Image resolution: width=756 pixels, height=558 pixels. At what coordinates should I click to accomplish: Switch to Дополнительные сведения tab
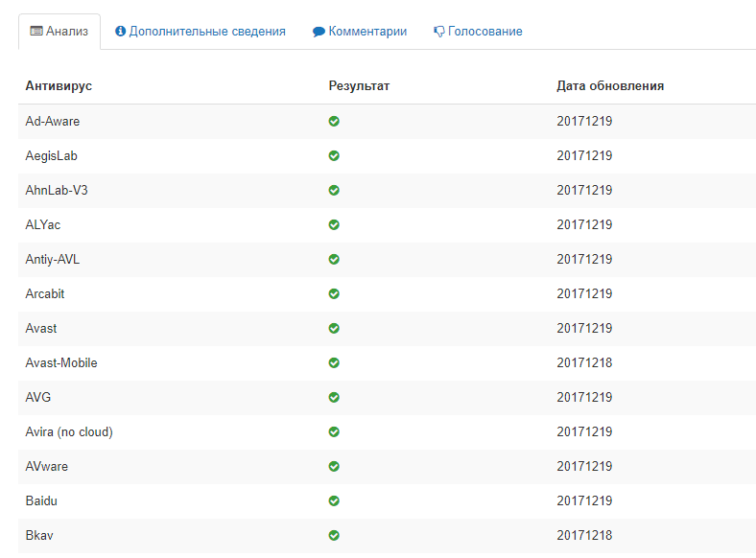coord(201,32)
